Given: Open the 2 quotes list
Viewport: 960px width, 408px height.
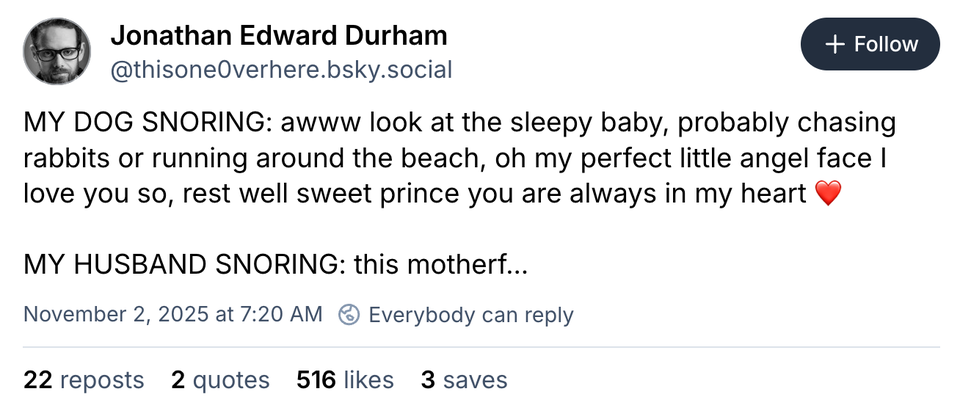Looking at the screenshot, I should pos(220,380).
